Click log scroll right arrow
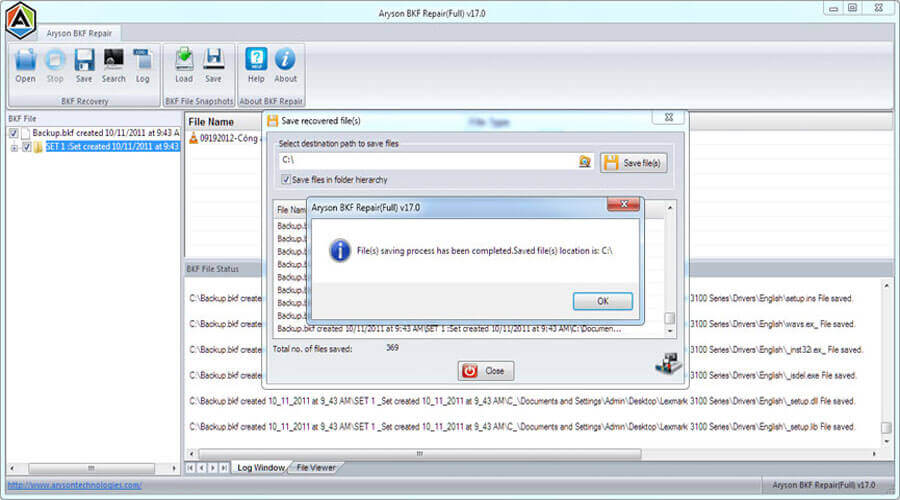The image size is (900, 500). click(874, 454)
